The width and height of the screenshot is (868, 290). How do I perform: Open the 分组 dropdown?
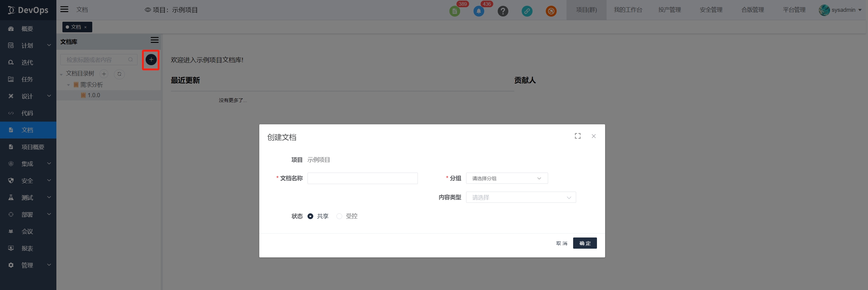507,178
